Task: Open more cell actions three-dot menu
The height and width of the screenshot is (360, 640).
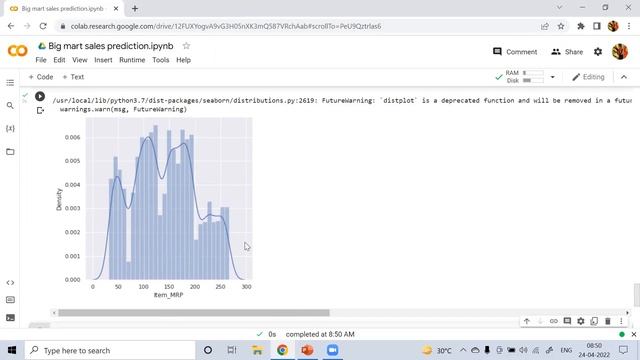Action: tap(621, 321)
